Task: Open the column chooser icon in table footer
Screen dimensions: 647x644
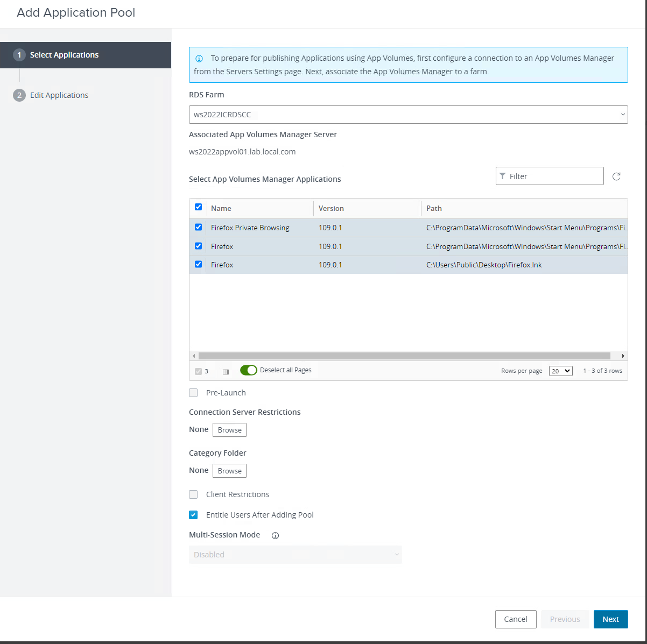Action: (x=226, y=371)
